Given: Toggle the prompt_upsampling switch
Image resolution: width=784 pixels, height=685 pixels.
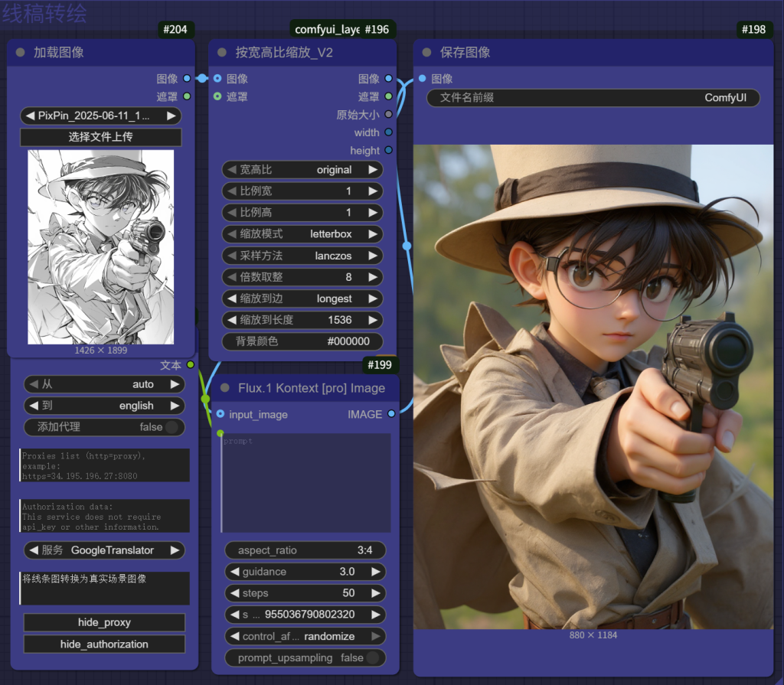Looking at the screenshot, I should click(372, 657).
